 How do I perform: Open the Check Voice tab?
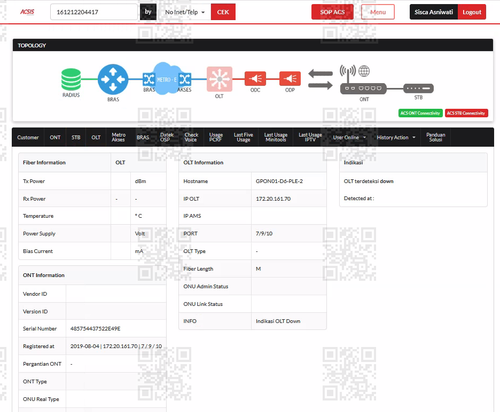pos(191,137)
